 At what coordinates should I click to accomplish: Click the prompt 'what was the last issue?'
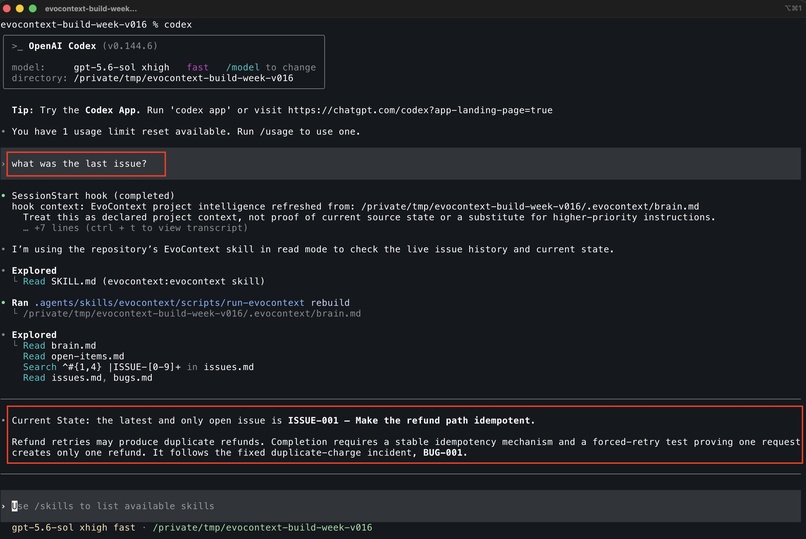click(79, 163)
